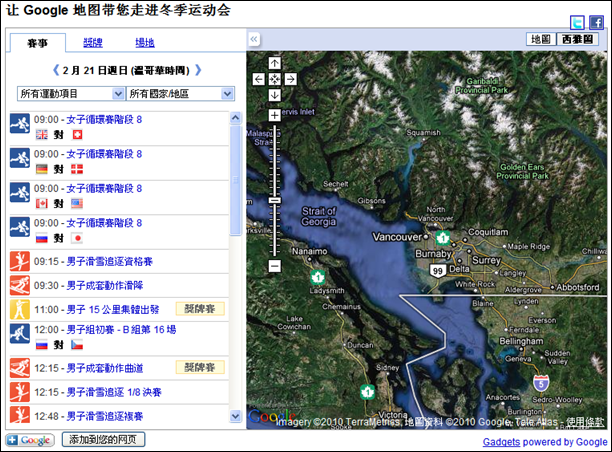The width and height of the screenshot is (612, 452).
Task: Go to previous day arrow
Action: pos(56,70)
